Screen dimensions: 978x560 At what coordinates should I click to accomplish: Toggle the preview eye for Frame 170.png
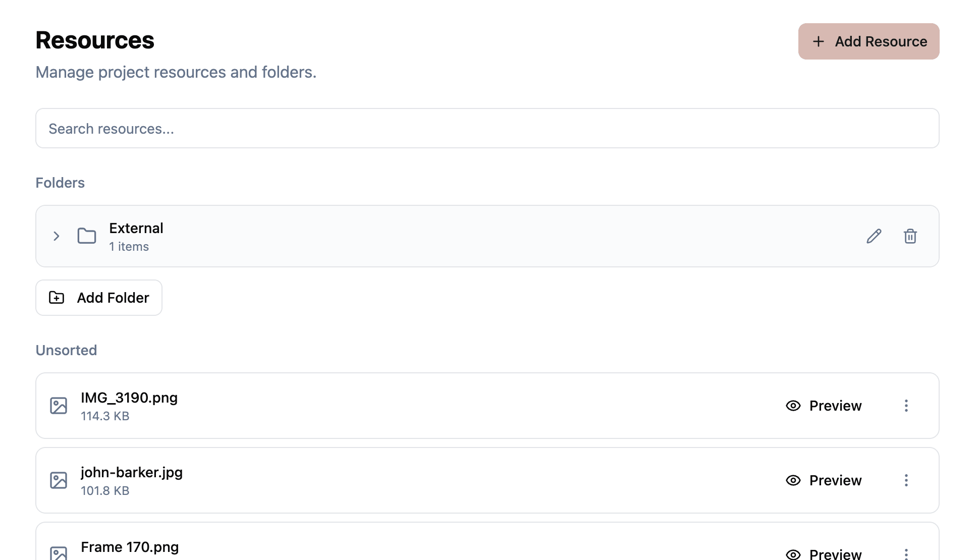[x=793, y=554]
